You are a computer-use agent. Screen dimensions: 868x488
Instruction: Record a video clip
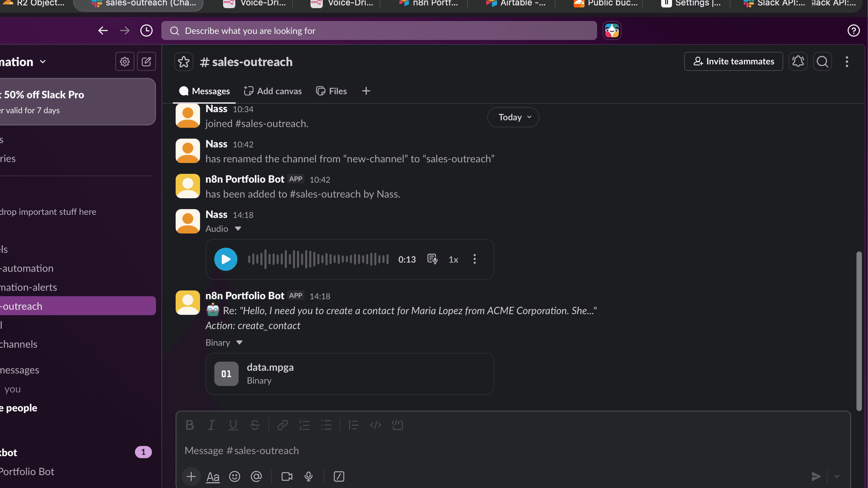click(x=287, y=476)
